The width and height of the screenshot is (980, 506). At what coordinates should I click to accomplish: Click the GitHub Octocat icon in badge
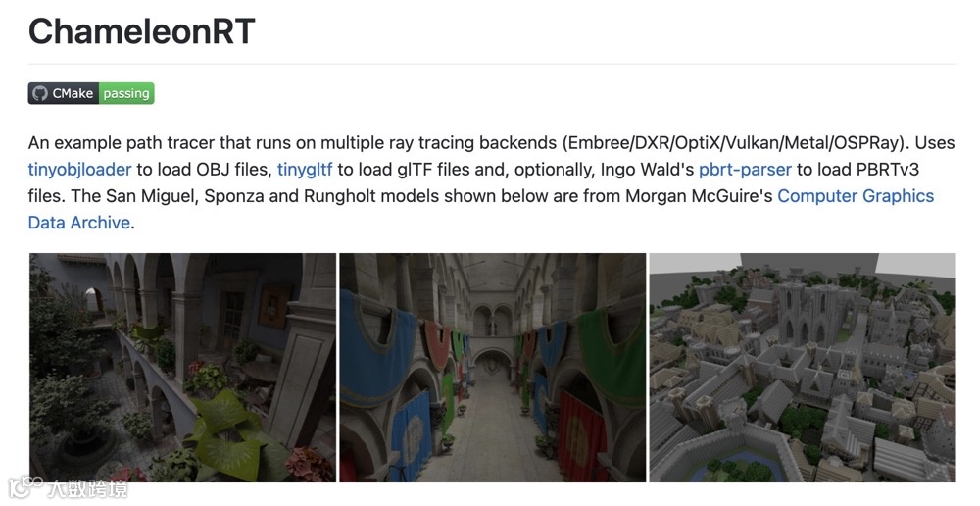[39, 94]
